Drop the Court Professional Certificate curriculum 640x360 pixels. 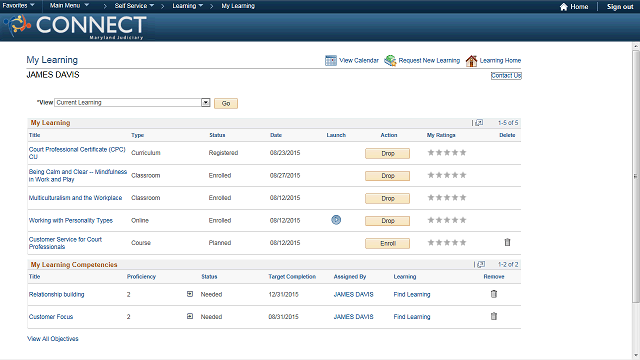point(387,153)
